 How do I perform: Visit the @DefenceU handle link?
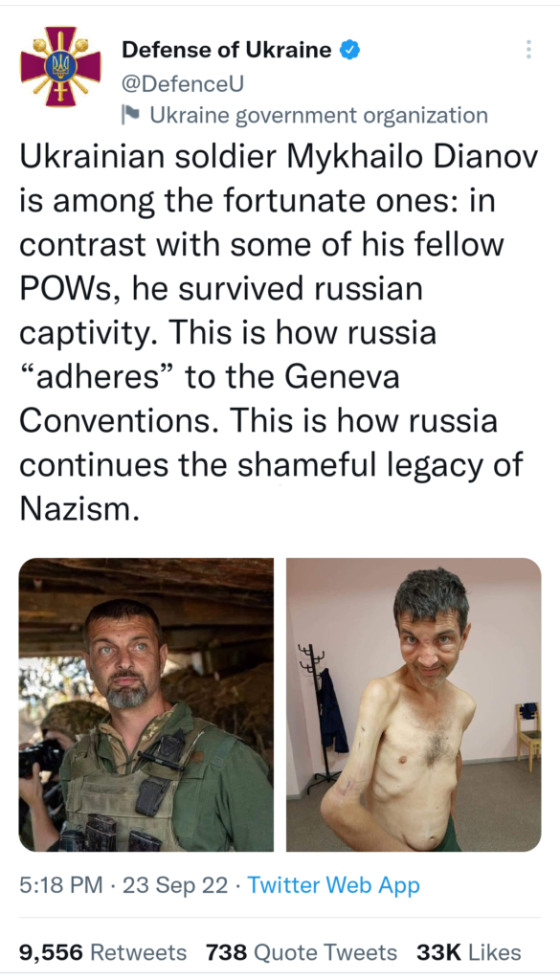click(x=183, y=82)
